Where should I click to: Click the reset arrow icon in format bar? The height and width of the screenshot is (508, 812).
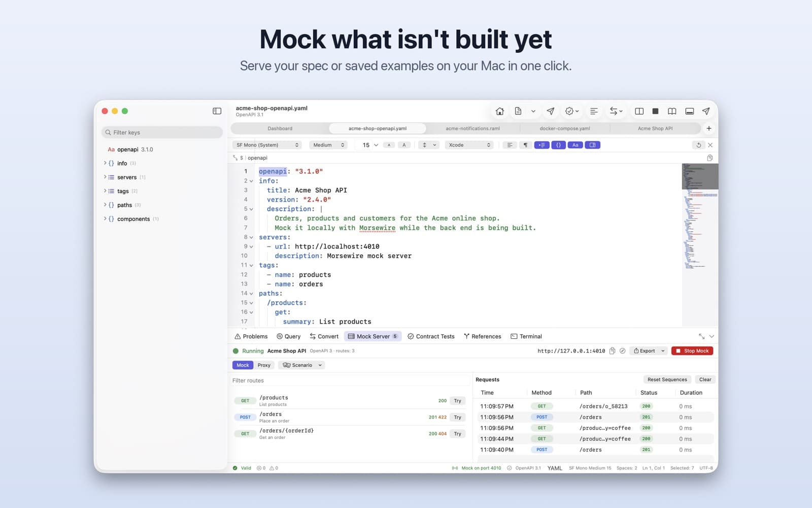(x=699, y=145)
